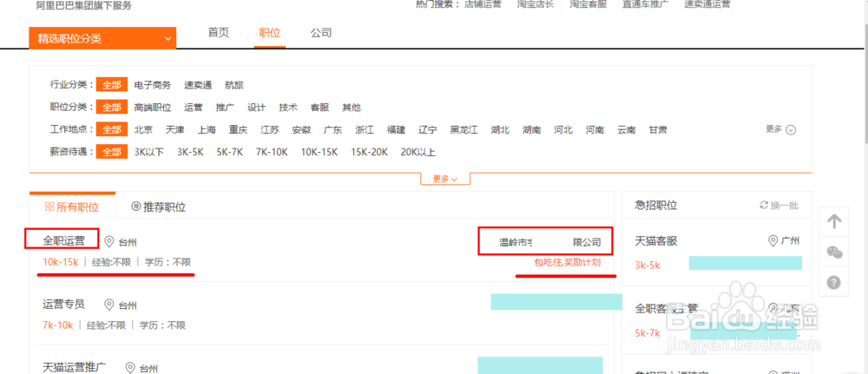
Task: Select the 职位 navigation tab
Action: pos(270,33)
